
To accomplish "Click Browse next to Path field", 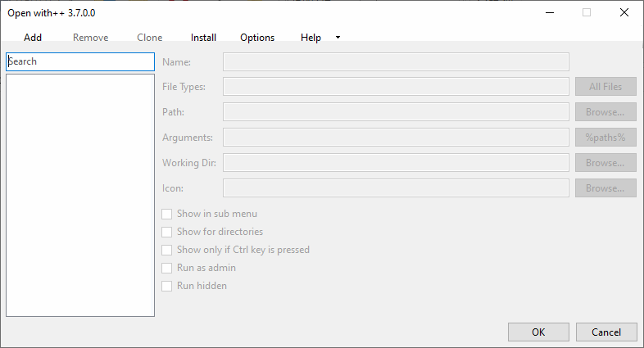I will pos(605,112).
